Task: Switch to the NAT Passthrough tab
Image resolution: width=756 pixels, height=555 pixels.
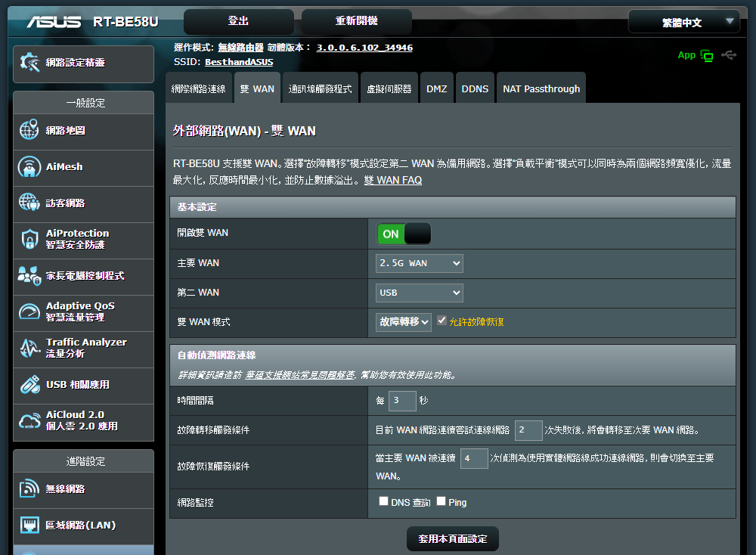Action: click(x=541, y=88)
